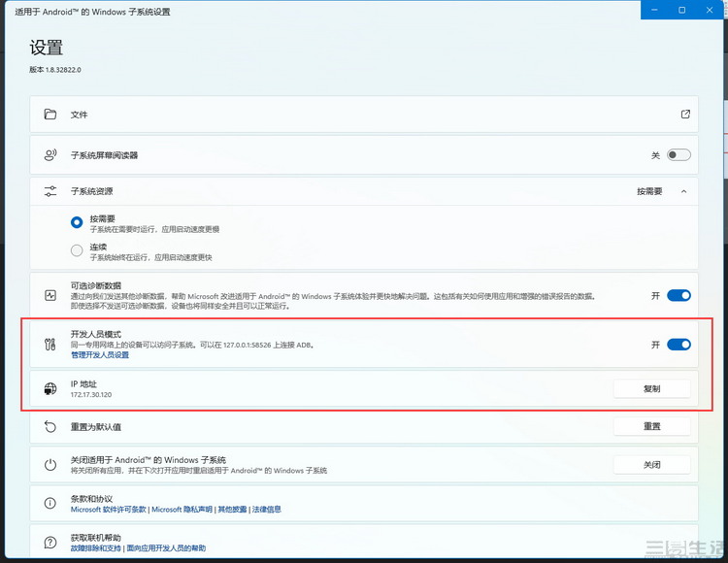Minimize the settings window
Screen dimensions: 728x563
click(654, 10)
